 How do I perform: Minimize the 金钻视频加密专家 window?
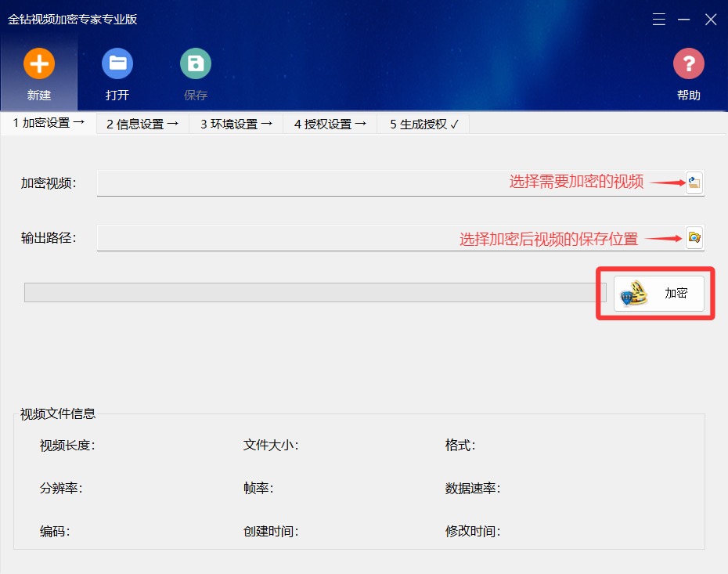(684, 19)
